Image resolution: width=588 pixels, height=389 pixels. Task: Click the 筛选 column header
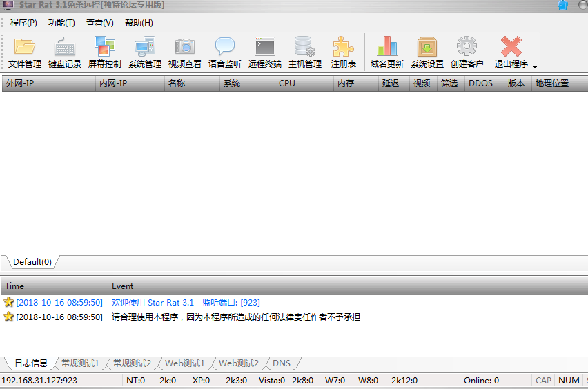(451, 83)
